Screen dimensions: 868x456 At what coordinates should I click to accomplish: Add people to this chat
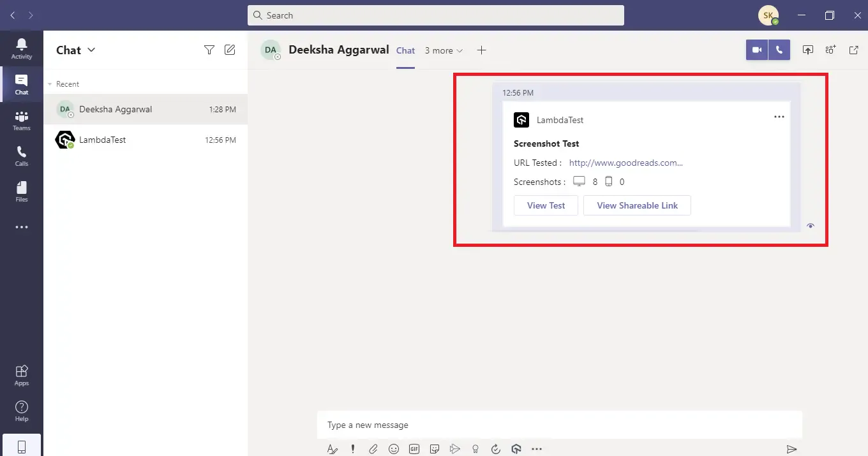pos(830,50)
